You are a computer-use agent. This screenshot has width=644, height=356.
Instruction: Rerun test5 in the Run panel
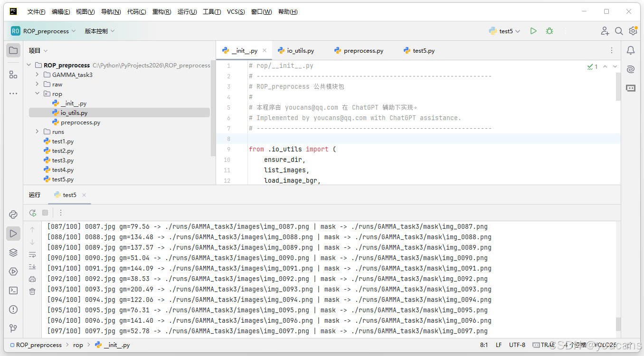33,213
